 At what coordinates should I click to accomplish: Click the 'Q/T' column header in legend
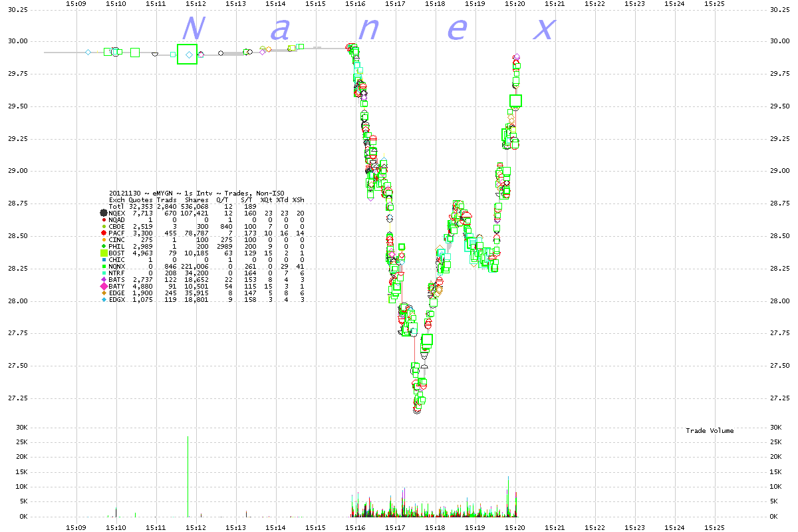tap(222, 199)
